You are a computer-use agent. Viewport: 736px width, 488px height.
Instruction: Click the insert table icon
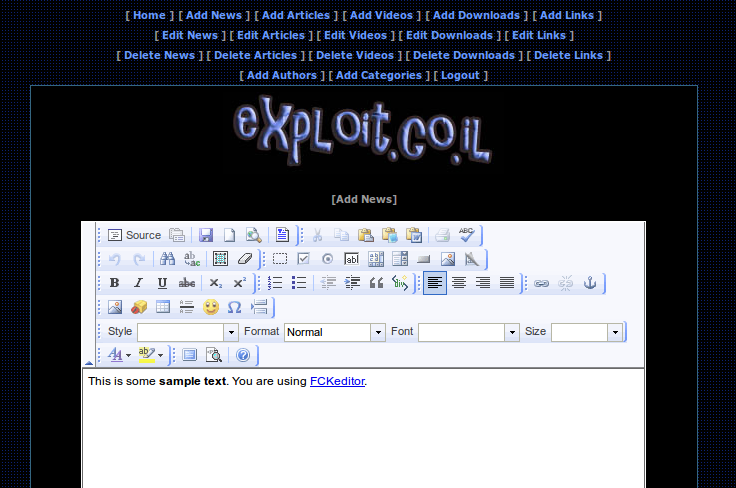point(163,307)
